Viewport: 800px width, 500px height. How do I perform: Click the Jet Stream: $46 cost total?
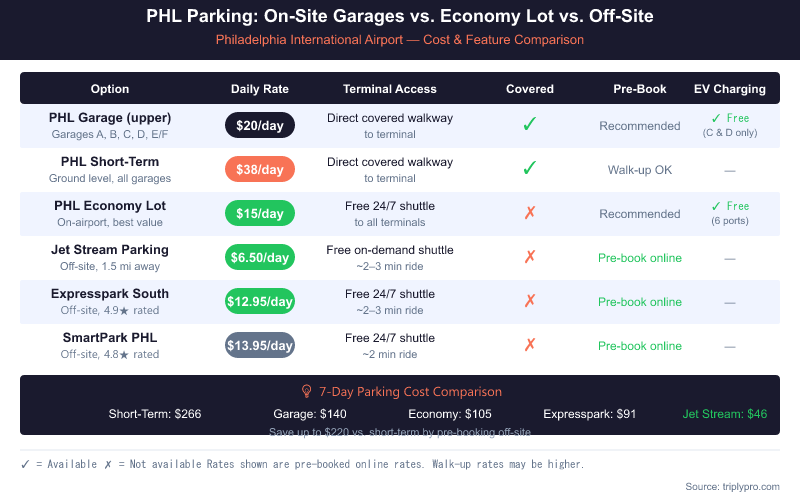click(725, 413)
